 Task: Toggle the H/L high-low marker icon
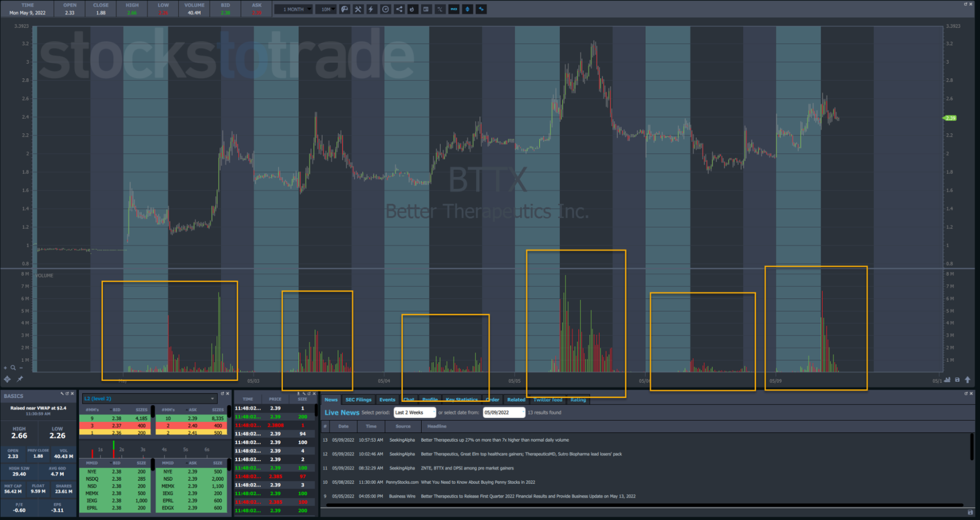tap(440, 9)
